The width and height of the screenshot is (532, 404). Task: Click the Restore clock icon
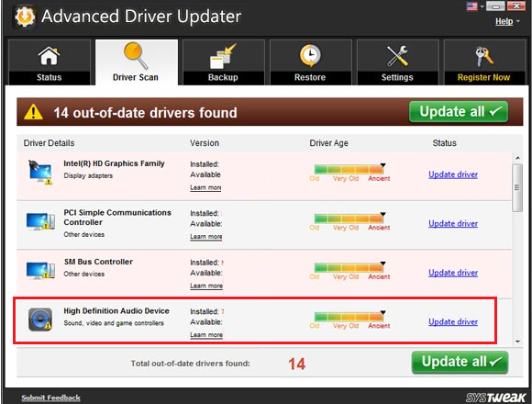click(310, 56)
